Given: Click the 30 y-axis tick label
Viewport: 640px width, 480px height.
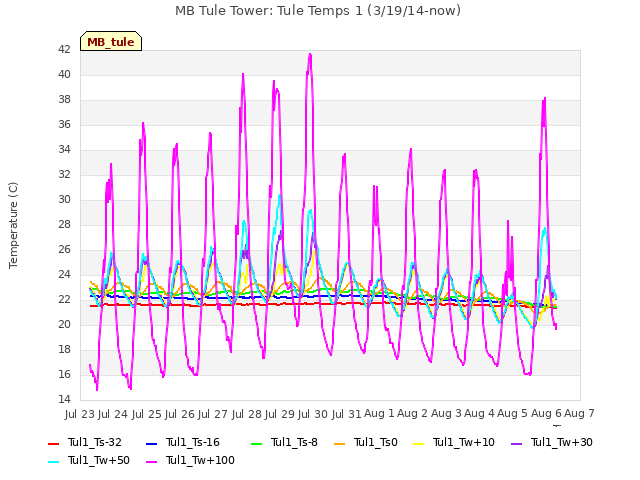Looking at the screenshot, I should [x=64, y=200].
